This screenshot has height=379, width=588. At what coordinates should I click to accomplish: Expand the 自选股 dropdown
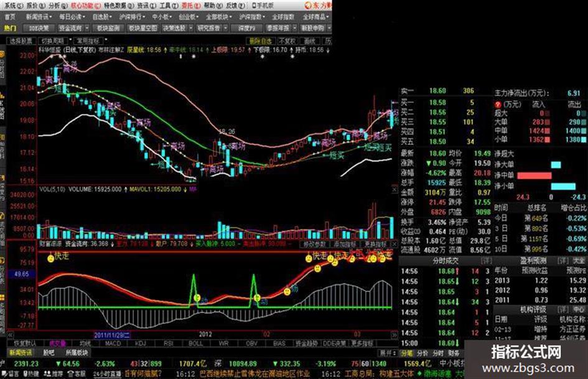tap(102, 17)
